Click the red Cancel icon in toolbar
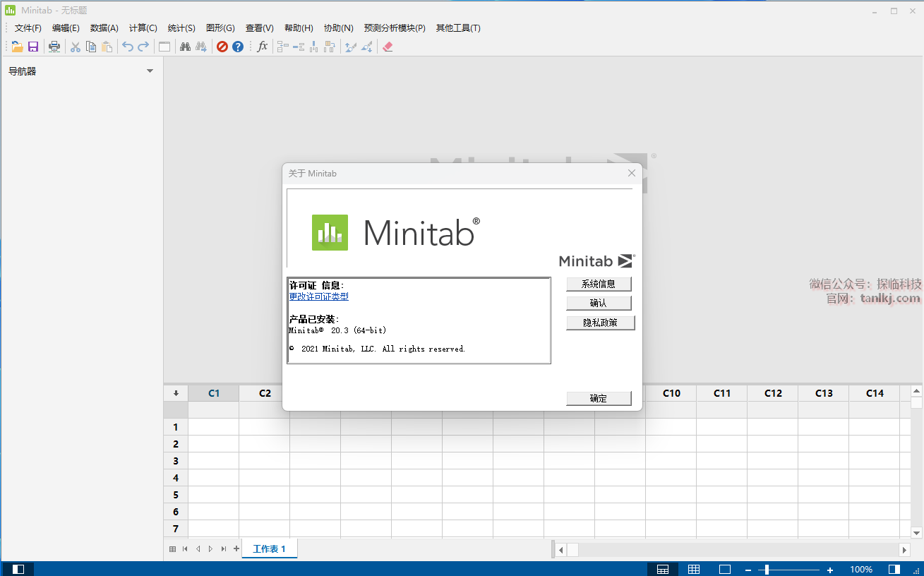Image resolution: width=924 pixels, height=576 pixels. click(222, 47)
